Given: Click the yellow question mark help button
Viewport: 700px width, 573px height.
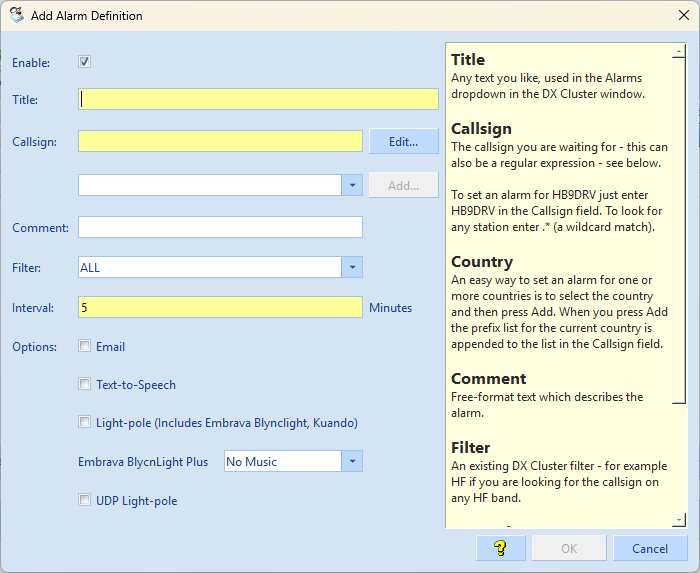Looking at the screenshot, I should [x=501, y=548].
